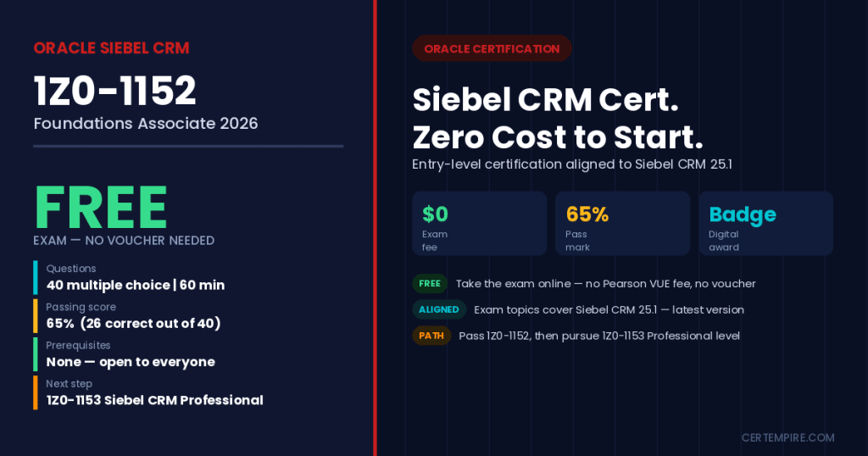
Task: Click the "Siebel CRM Cert. Zero Cost to Start." headline
Action: tap(558, 119)
